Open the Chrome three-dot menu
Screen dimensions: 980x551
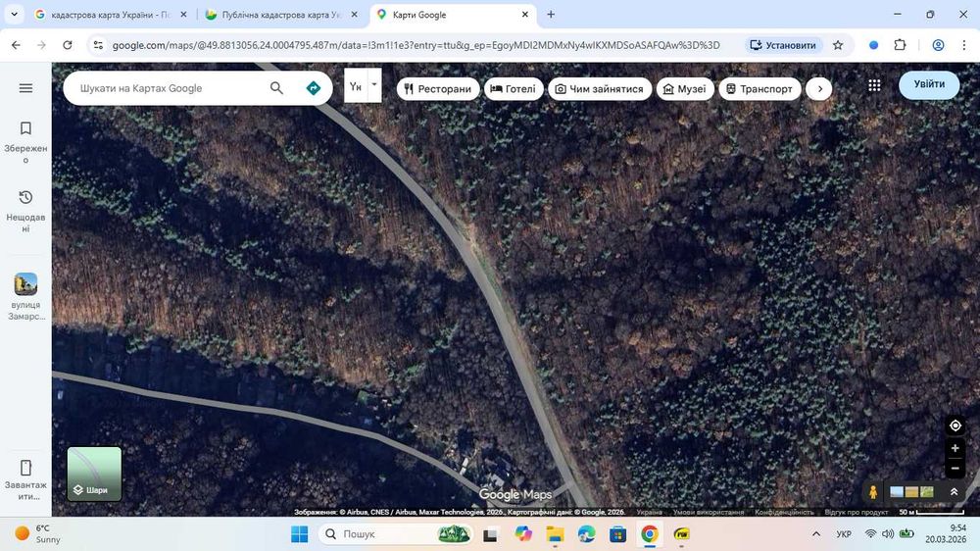click(x=963, y=45)
